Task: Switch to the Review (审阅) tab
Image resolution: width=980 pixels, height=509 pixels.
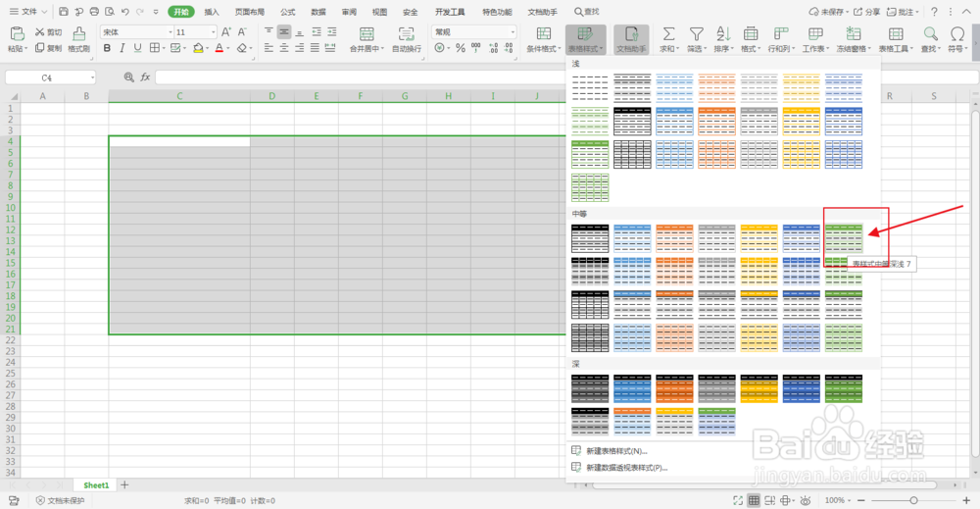Action: (x=349, y=12)
